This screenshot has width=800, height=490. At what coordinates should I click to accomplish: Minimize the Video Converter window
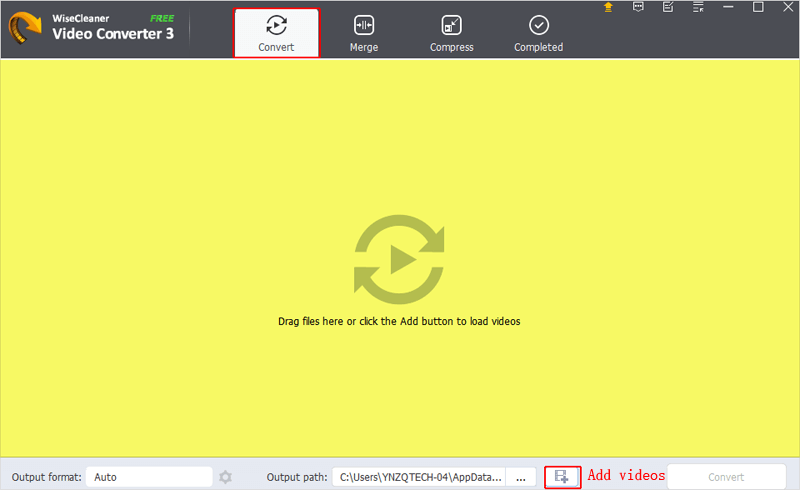(728, 7)
